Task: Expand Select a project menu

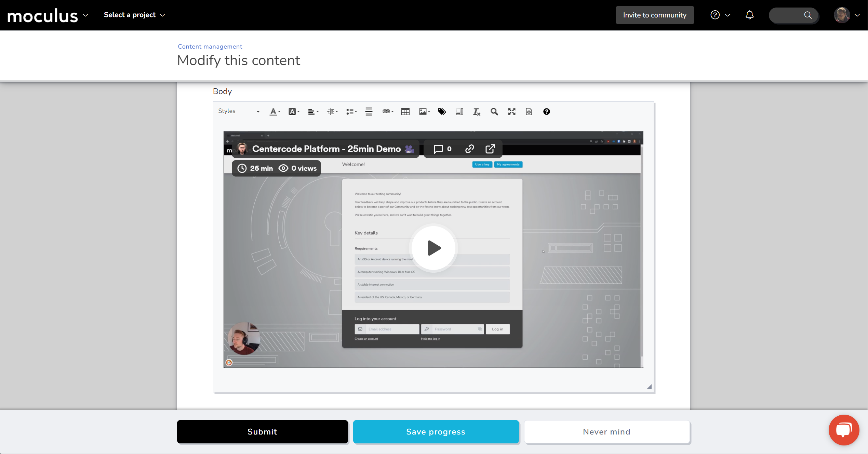Action: pyautogui.click(x=134, y=15)
